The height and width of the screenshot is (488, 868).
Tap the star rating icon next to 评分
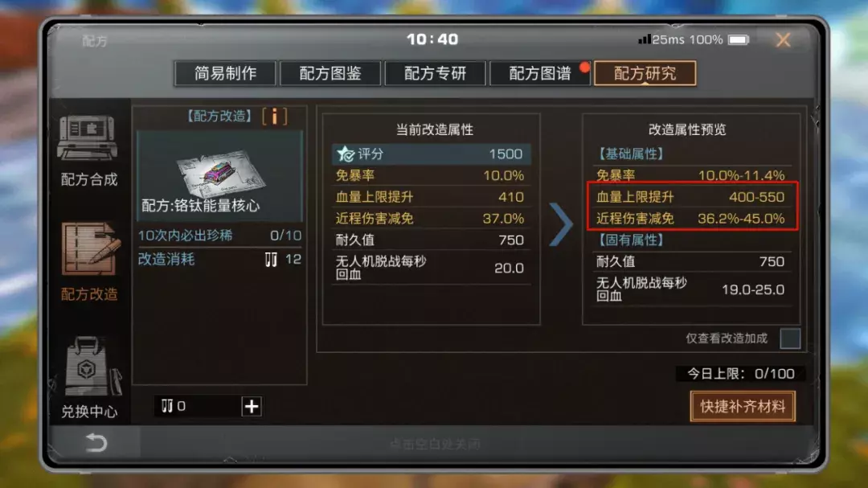point(346,154)
